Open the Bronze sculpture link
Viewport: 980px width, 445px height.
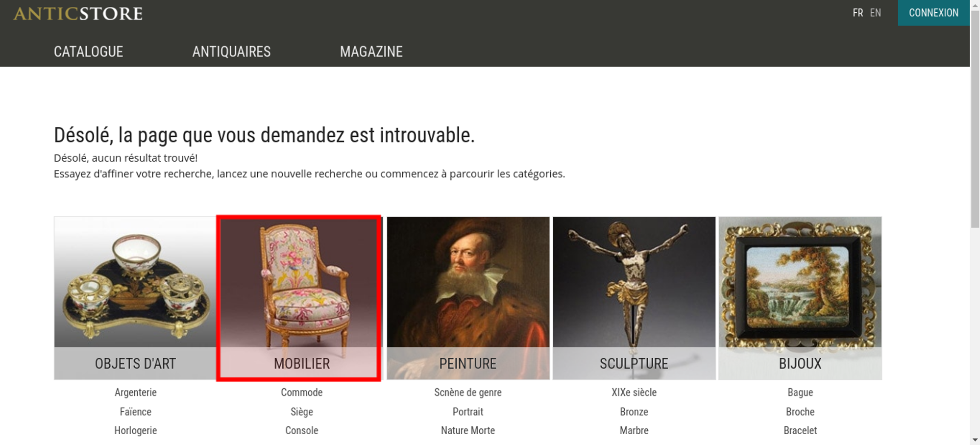pyautogui.click(x=634, y=412)
